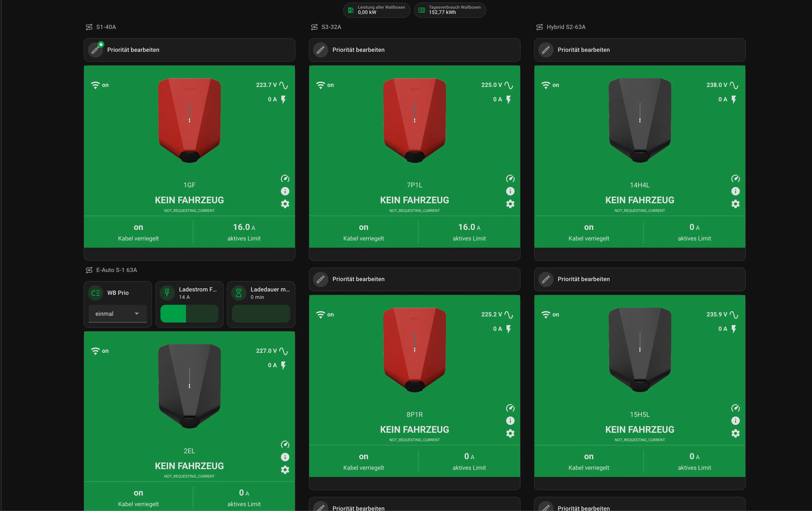Click NOT_REQUESTING_CURRENT on 15H5L card
This screenshot has height=511, width=812.
(640, 440)
